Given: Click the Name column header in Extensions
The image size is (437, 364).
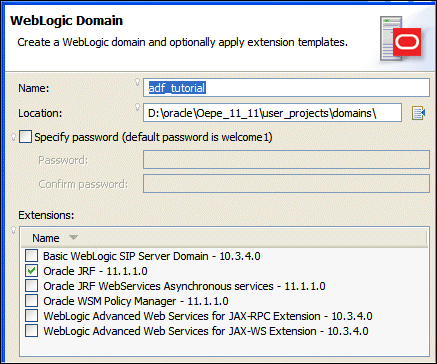Looking at the screenshot, I should pyautogui.click(x=224, y=238).
